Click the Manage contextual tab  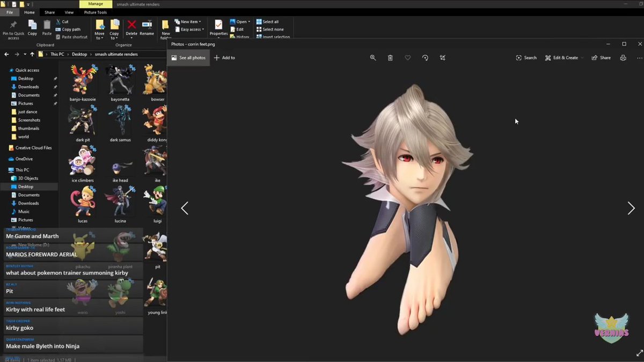(96, 4)
